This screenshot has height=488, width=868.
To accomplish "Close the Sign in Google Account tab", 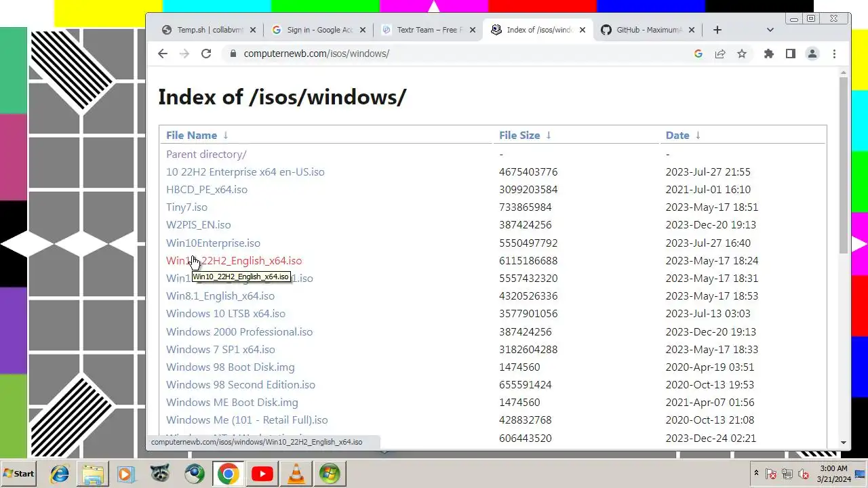I will (363, 30).
